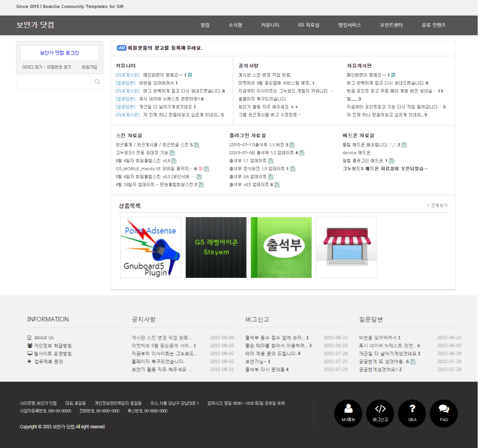
Task: Open the green 출석부 product thumbnail
Action: 281,247
